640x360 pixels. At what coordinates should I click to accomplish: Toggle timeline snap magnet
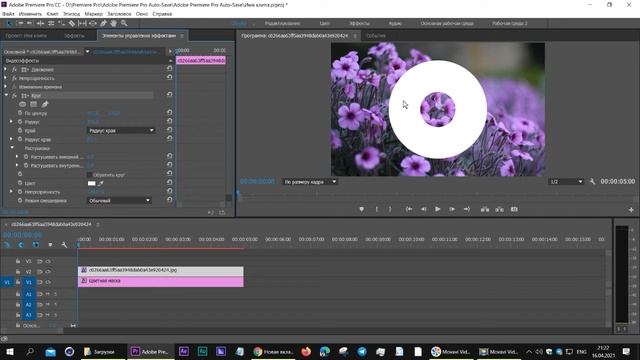21,244
